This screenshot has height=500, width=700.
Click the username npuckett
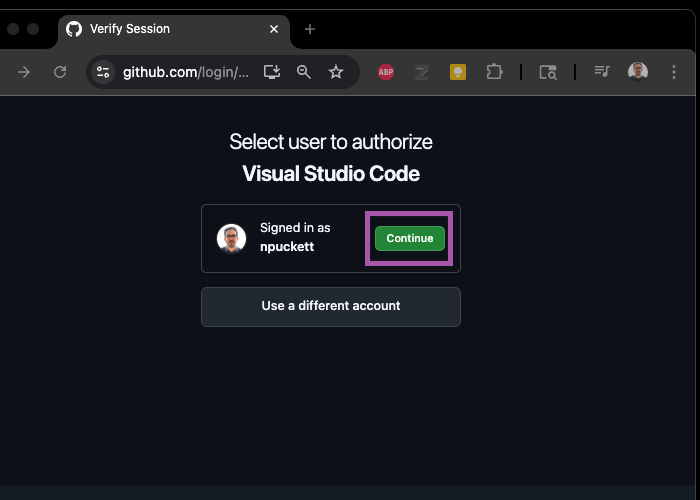[287, 247]
